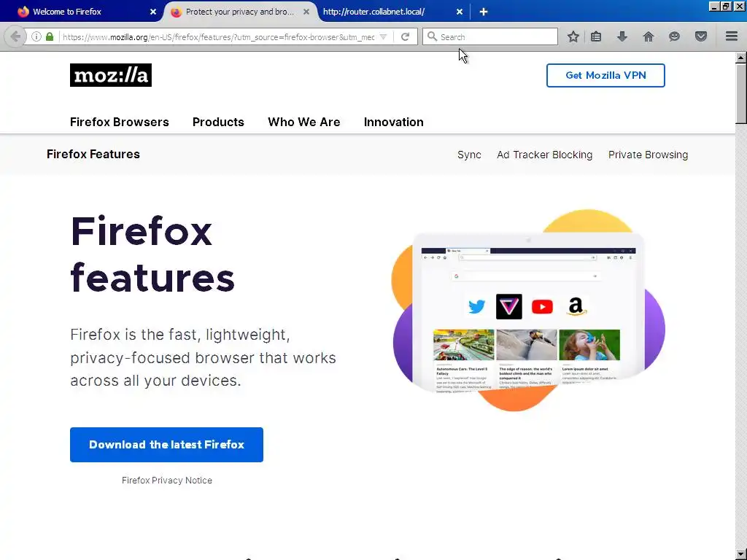
Task: Close the Protect your privacy tab
Action: (306, 12)
